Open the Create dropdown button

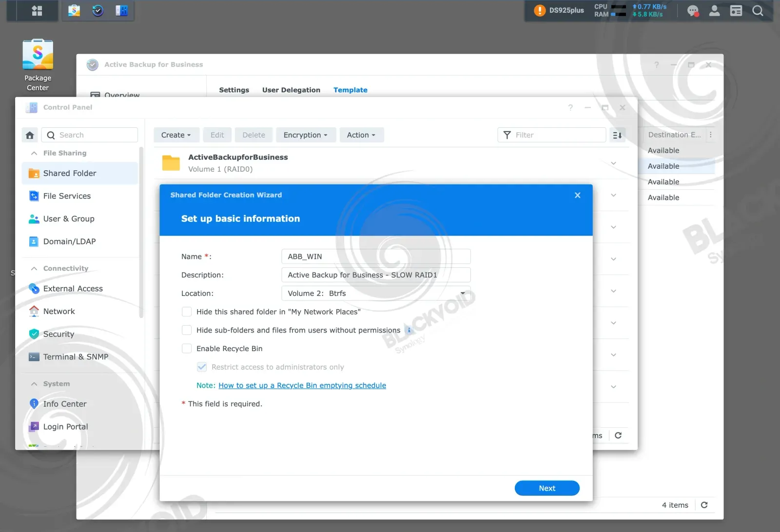[x=176, y=135]
